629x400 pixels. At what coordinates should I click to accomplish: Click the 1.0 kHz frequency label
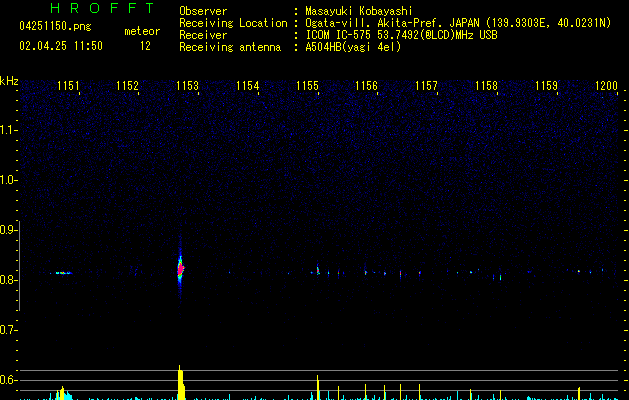click(8, 180)
